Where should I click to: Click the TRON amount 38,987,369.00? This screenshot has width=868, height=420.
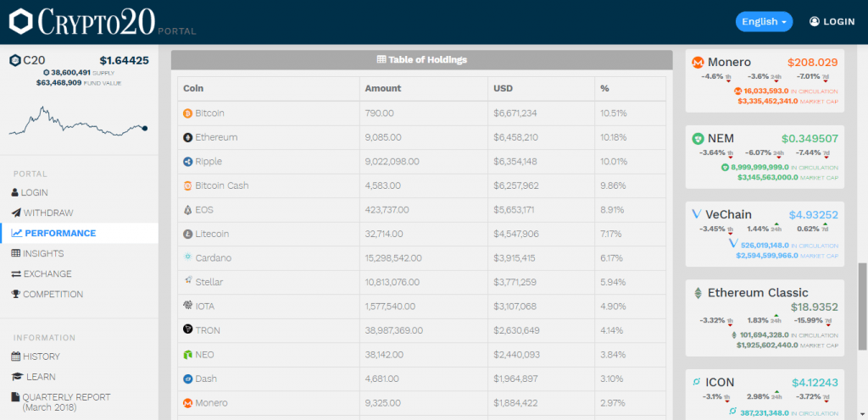(x=394, y=330)
